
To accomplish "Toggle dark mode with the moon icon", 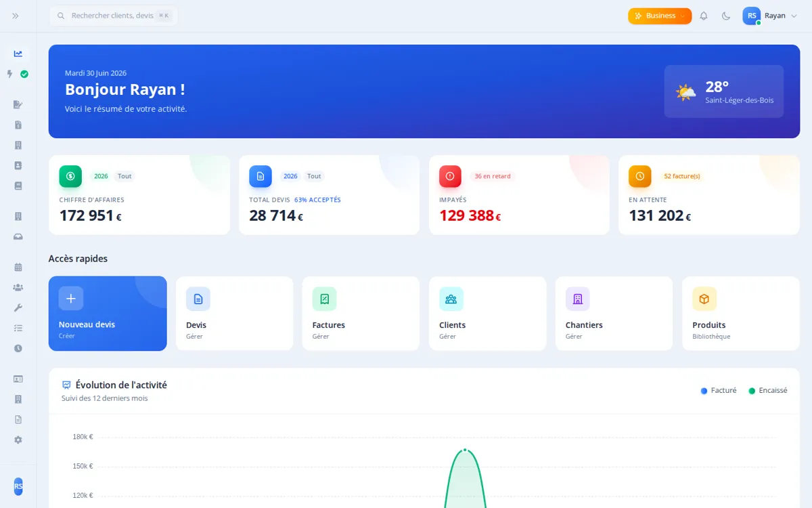I will [726, 16].
